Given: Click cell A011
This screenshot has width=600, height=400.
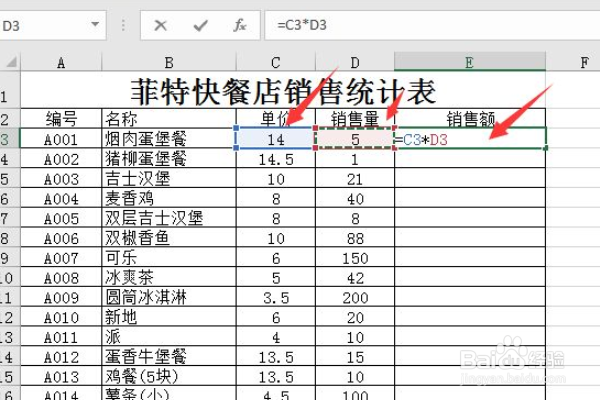Looking at the screenshot, I should (x=61, y=337).
